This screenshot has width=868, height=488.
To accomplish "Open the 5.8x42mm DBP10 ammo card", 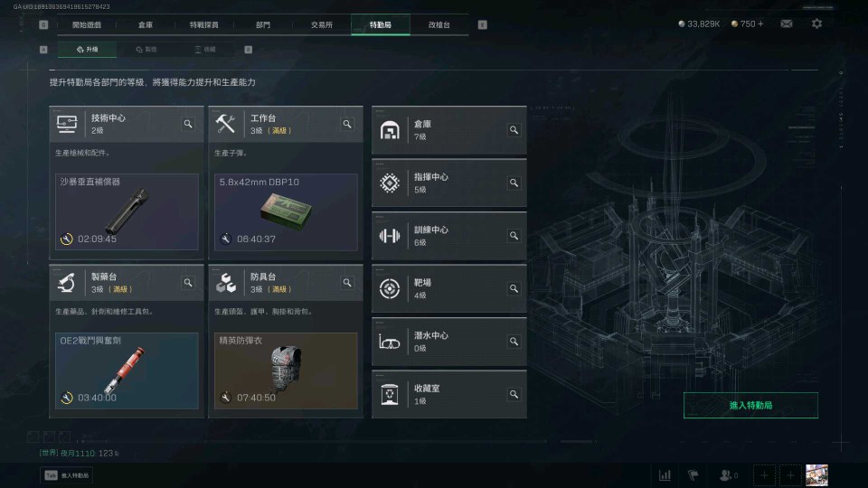I will [286, 211].
